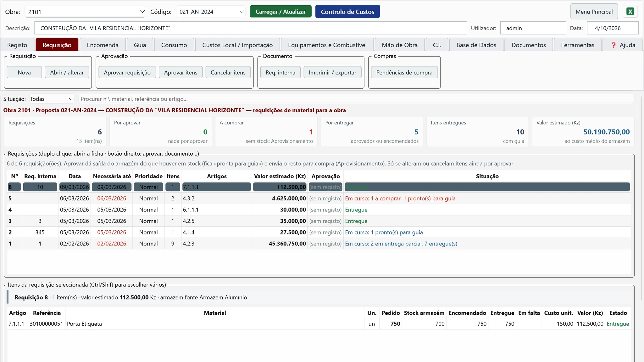The image size is (644, 362).
Task: Return to Menu Principal
Action: 594,12
